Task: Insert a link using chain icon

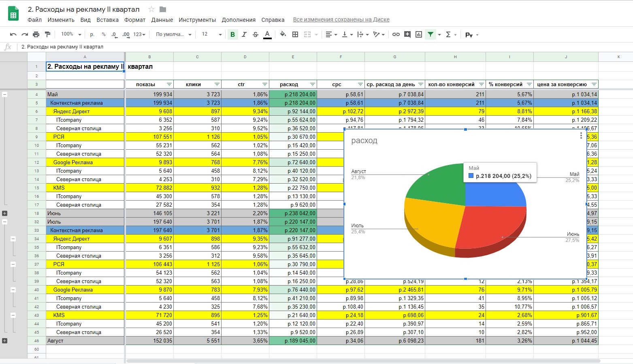Action: [396, 34]
